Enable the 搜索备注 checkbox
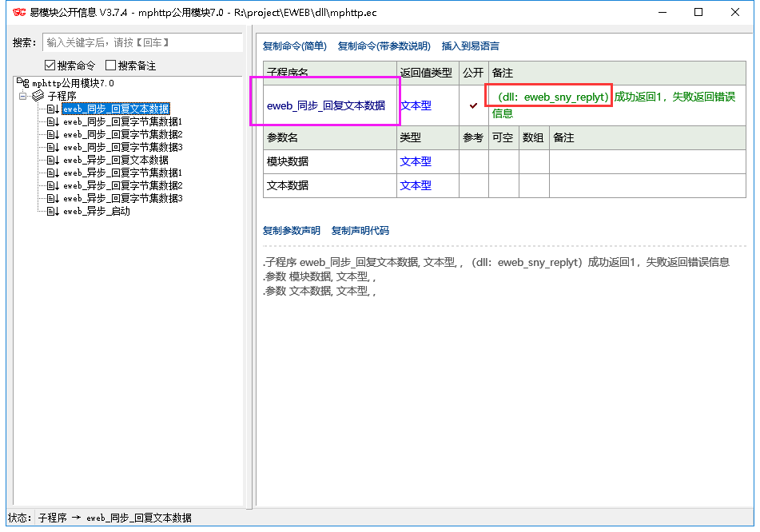760x532 pixels. tap(111, 66)
